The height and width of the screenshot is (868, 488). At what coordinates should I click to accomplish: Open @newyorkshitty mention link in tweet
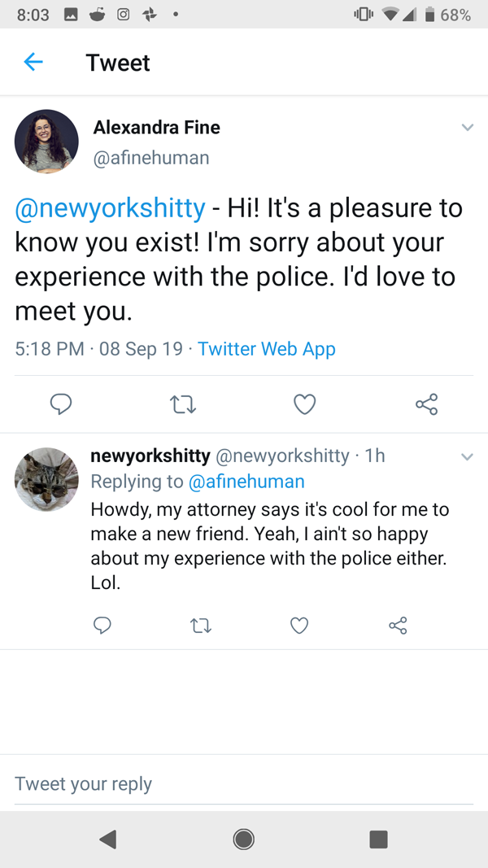coord(110,208)
